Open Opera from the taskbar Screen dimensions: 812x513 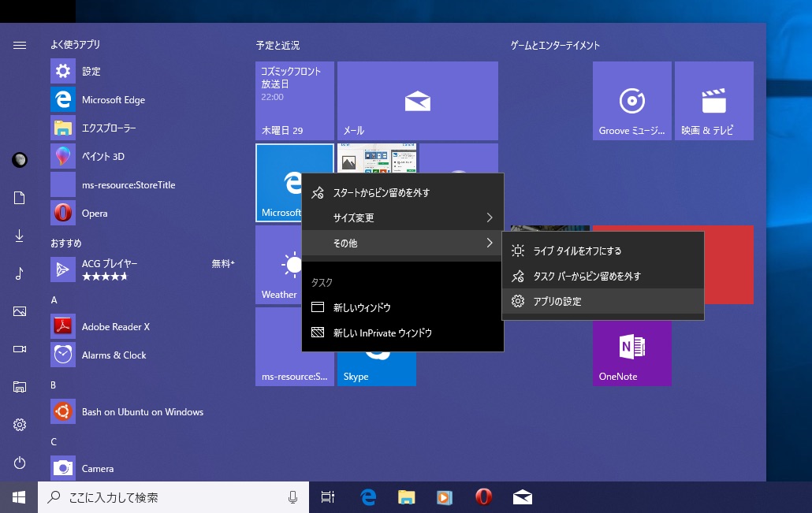[483, 497]
